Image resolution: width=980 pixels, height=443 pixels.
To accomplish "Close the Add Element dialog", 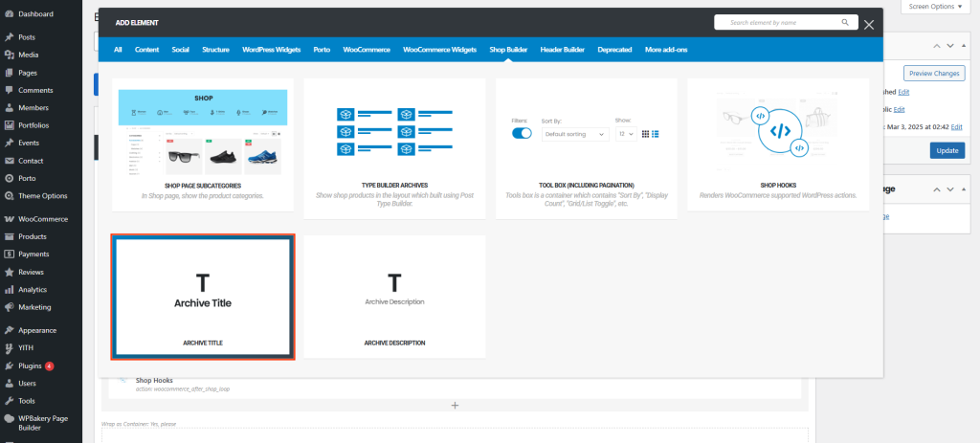I will point(868,24).
